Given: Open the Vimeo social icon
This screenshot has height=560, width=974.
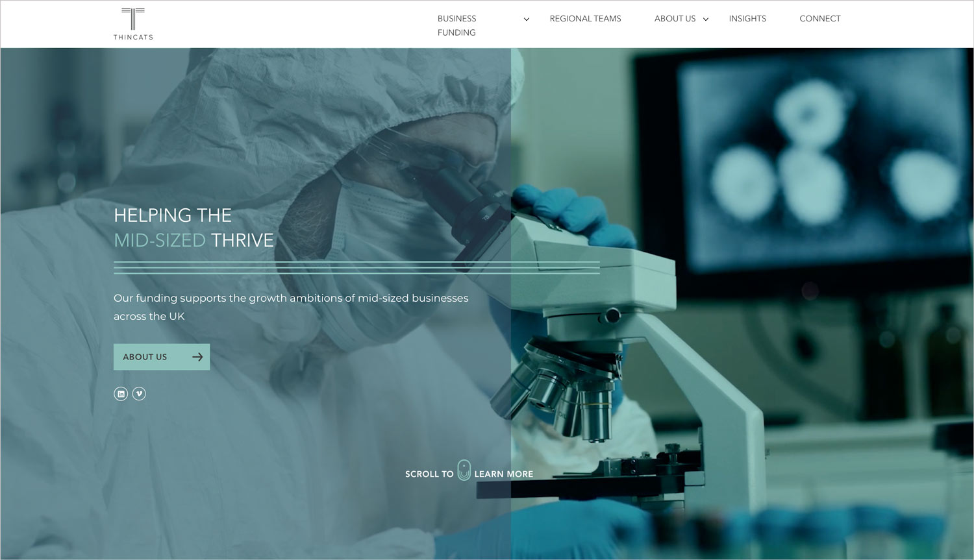Looking at the screenshot, I should (139, 394).
